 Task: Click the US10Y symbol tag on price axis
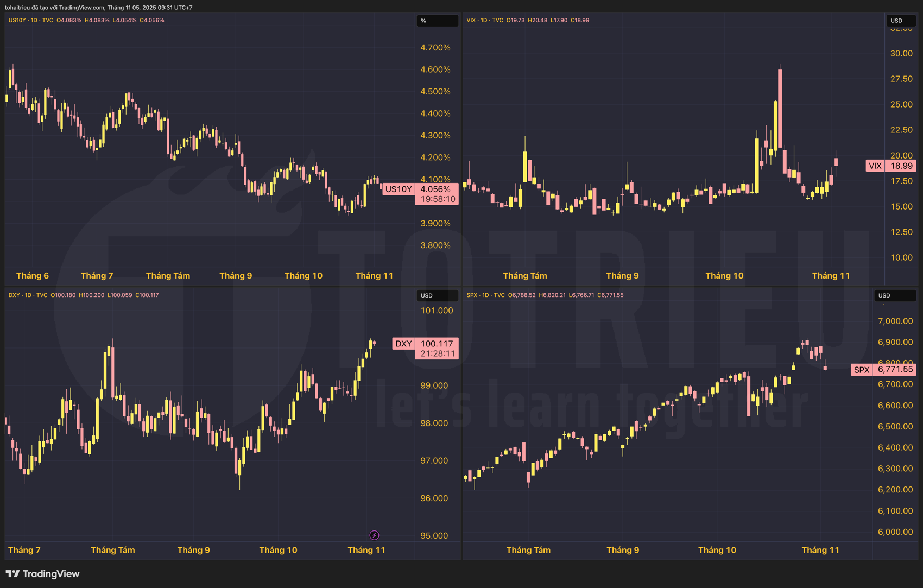click(399, 189)
